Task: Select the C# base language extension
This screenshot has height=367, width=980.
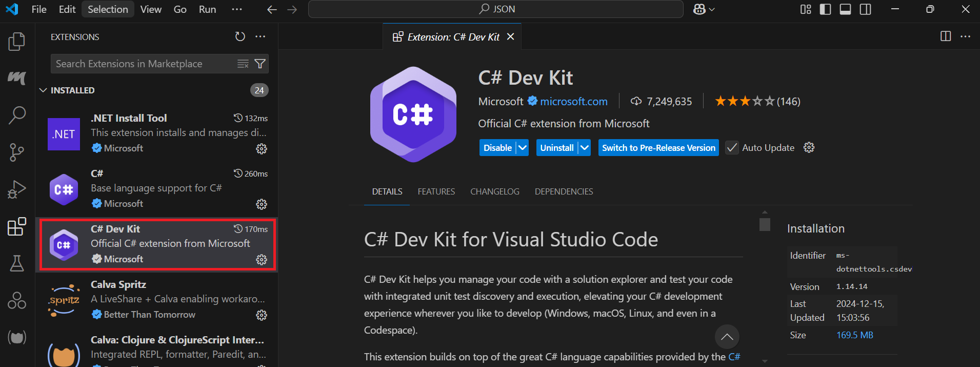Action: point(156,189)
